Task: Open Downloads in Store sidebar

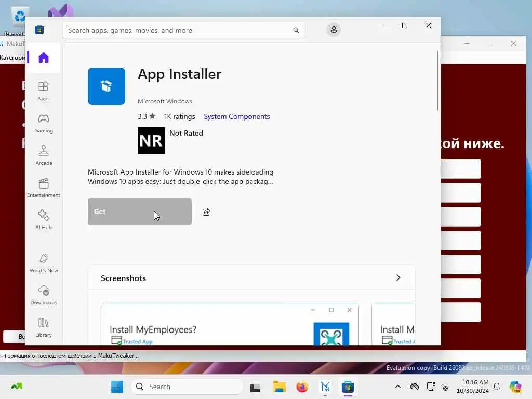Action: pos(44,296)
